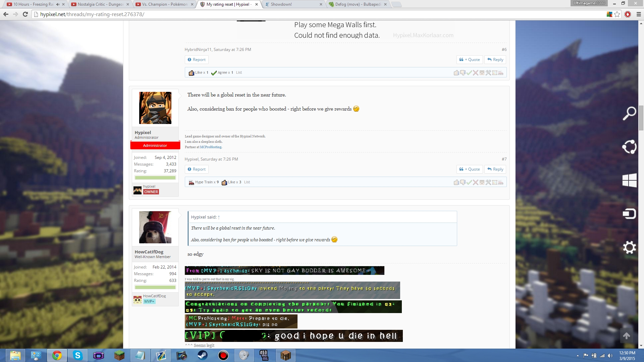Mute audio on the 10 Hours Freezing tab
The height and width of the screenshot is (362, 644).
pyautogui.click(x=58, y=4)
